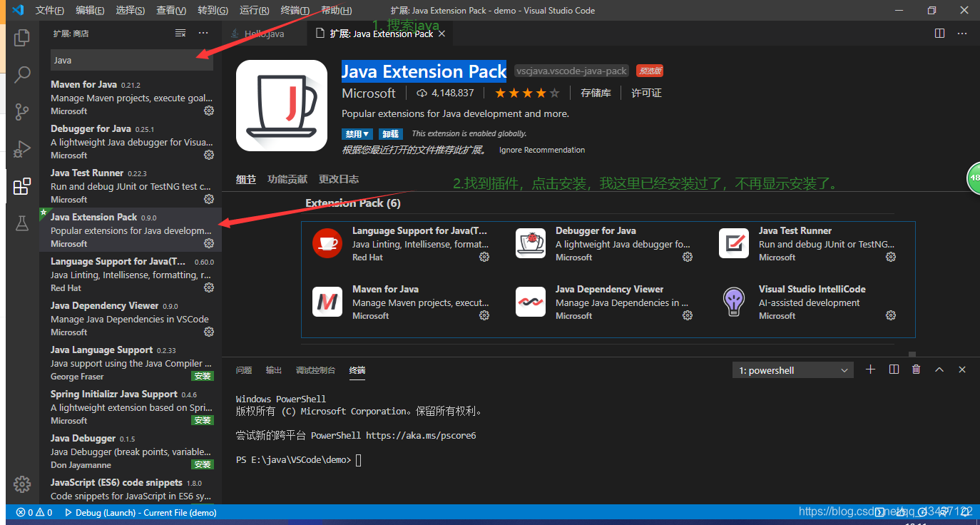The height and width of the screenshot is (525, 980).
Task: Open the Test flask view icon
Action: click(x=22, y=223)
